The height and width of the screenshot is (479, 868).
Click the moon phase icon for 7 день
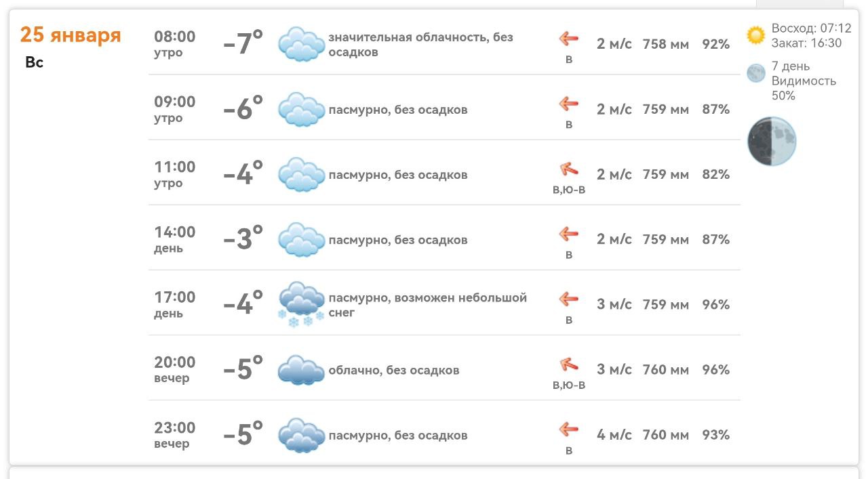755,72
